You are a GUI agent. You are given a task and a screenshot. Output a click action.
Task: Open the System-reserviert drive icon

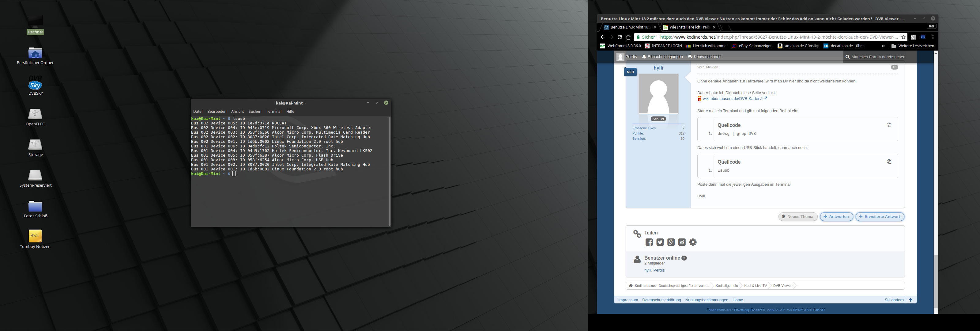36,178
